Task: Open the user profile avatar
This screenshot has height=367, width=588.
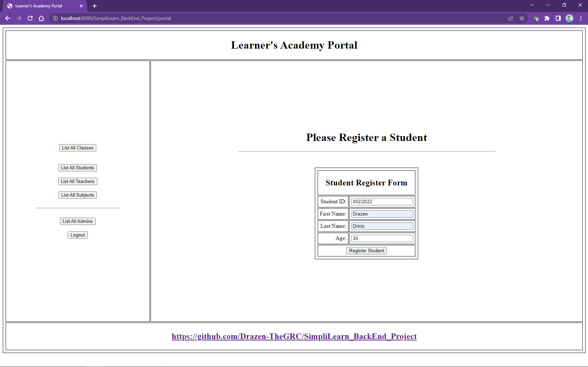Action: 569,18
